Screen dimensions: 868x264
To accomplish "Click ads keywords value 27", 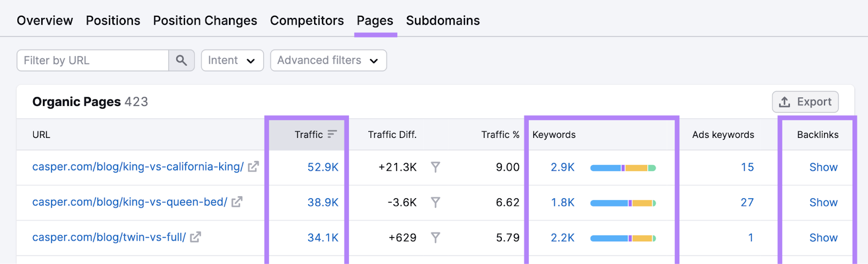I will click(x=748, y=203).
